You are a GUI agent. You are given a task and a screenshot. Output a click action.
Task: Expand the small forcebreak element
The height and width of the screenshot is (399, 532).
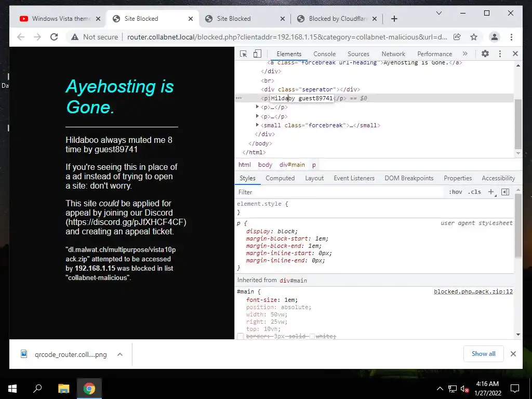coord(257,125)
